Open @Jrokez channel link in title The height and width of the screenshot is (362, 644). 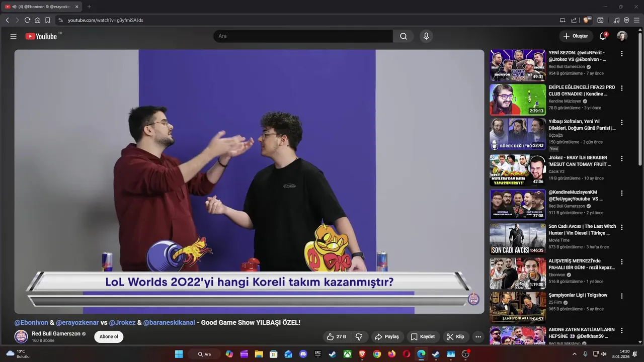point(122,323)
